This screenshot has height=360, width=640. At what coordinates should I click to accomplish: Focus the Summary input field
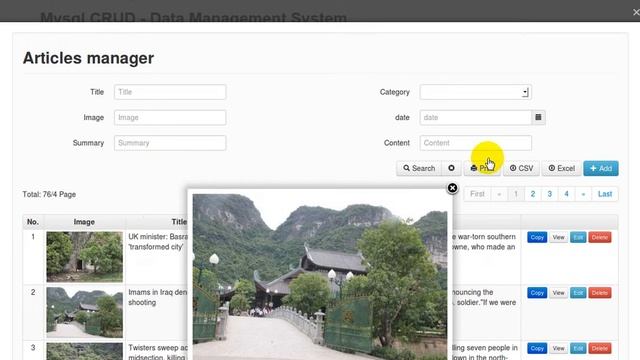[170, 143]
